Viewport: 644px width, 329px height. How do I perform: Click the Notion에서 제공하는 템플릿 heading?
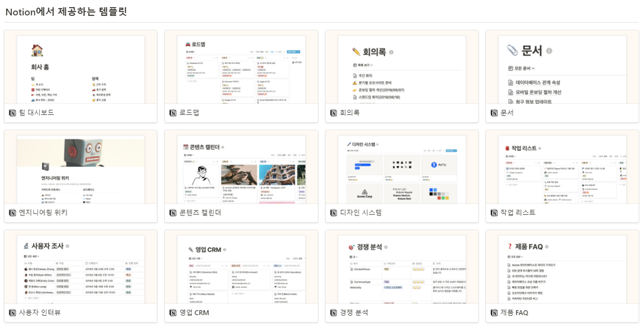click(x=66, y=11)
